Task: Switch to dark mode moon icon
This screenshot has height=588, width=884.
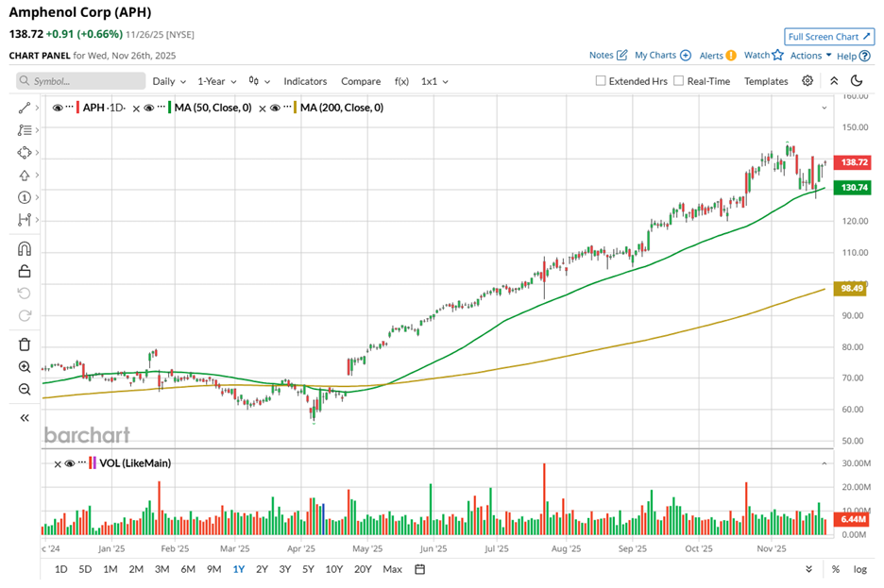Action: [x=857, y=81]
